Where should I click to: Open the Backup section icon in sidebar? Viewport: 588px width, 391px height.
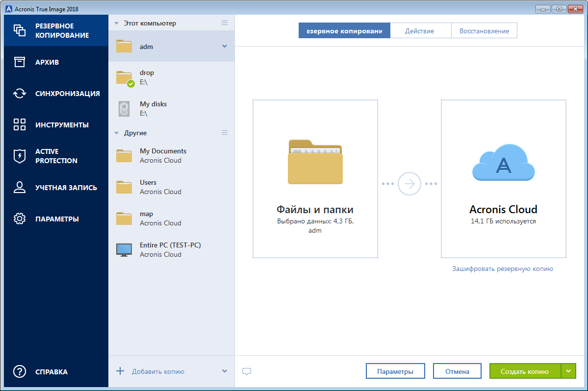[x=20, y=30]
